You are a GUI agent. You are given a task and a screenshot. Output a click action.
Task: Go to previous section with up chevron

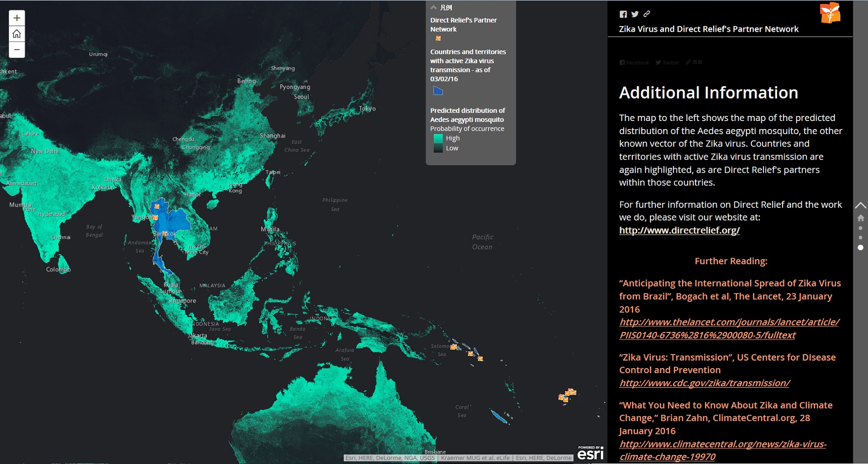point(860,205)
